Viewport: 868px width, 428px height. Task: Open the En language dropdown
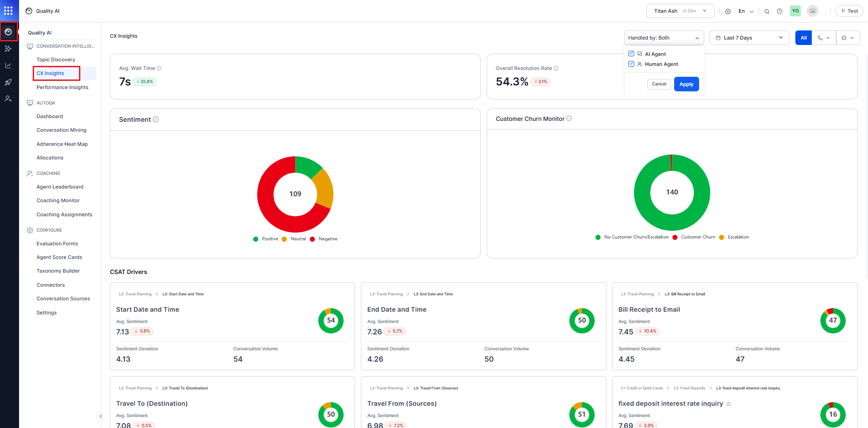click(746, 11)
